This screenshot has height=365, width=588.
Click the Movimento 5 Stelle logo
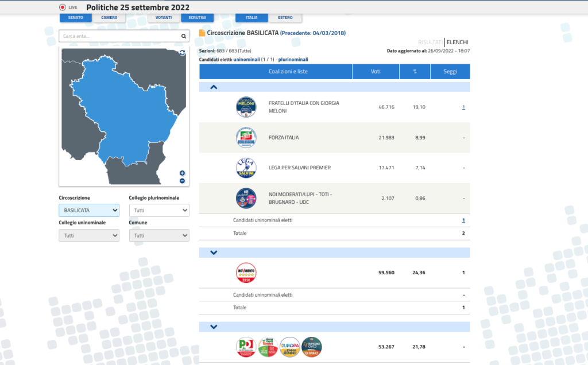(x=246, y=273)
